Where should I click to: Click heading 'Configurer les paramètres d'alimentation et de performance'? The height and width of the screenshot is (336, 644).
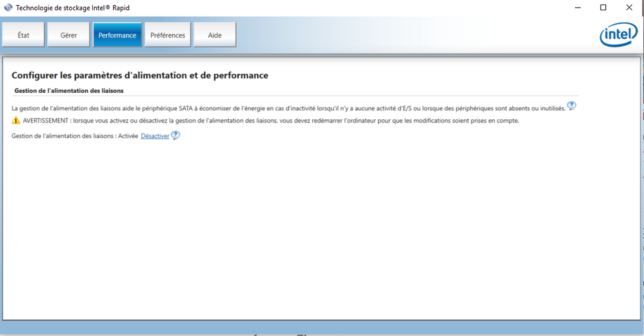click(139, 75)
